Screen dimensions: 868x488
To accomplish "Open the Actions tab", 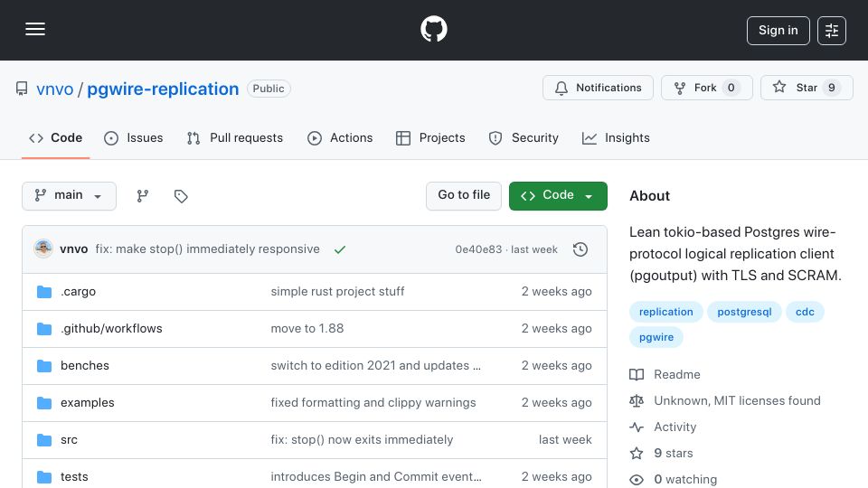I will tap(340, 137).
